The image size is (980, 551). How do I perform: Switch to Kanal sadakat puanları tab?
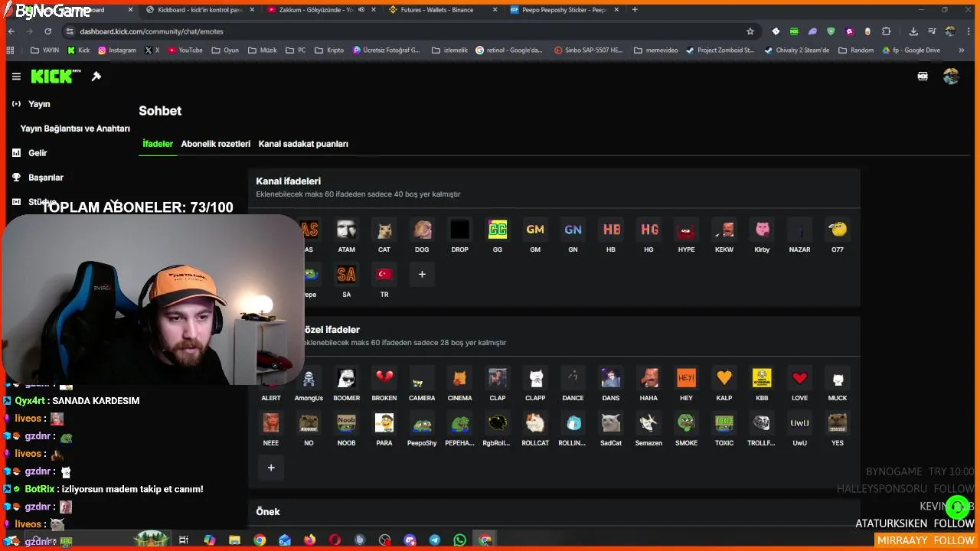[303, 144]
